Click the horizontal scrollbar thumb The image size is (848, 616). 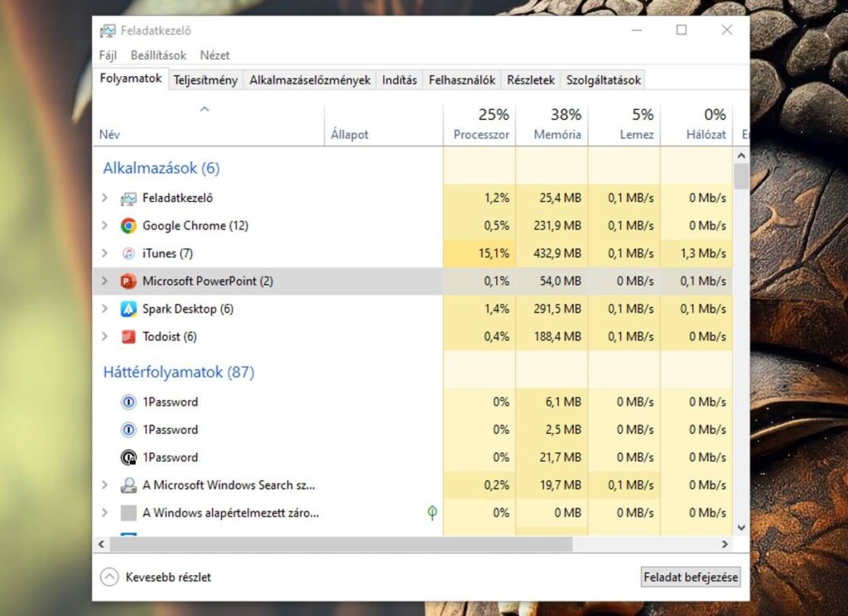pyautogui.click(x=340, y=544)
